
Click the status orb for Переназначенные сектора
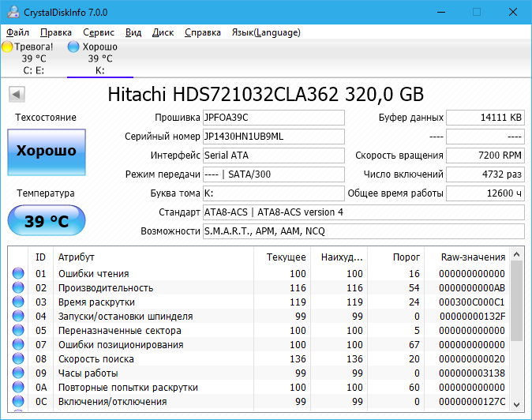tap(18, 331)
